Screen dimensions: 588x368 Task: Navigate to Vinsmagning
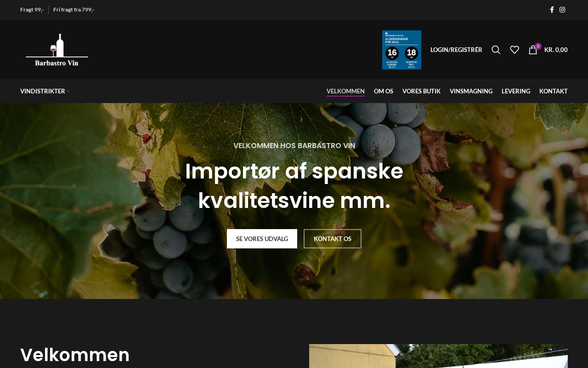click(471, 91)
